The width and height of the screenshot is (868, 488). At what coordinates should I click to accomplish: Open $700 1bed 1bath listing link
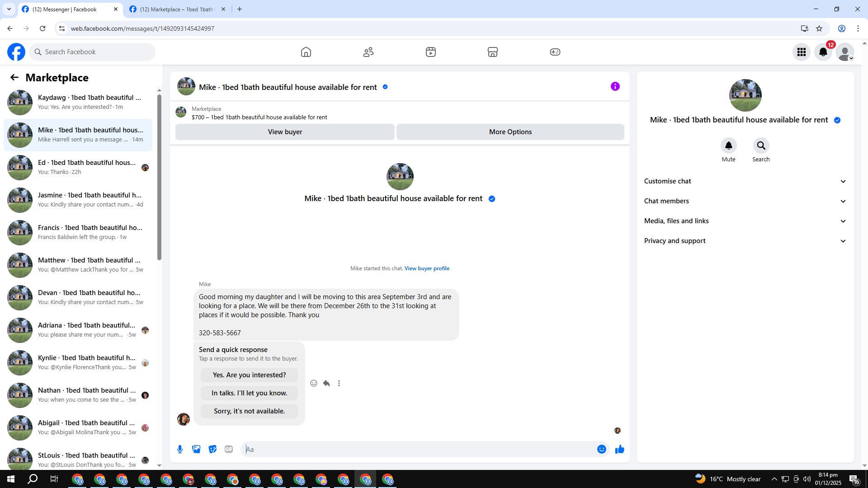[259, 117]
